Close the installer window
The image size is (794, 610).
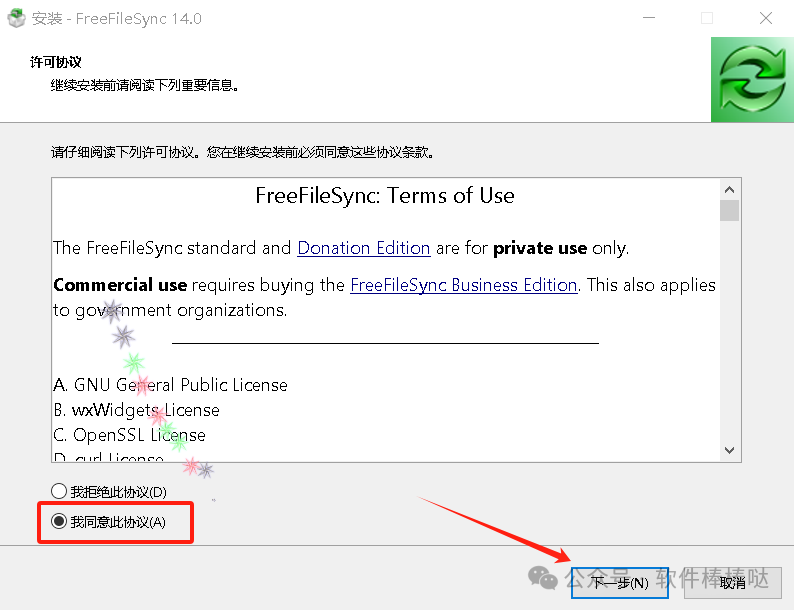[766, 18]
